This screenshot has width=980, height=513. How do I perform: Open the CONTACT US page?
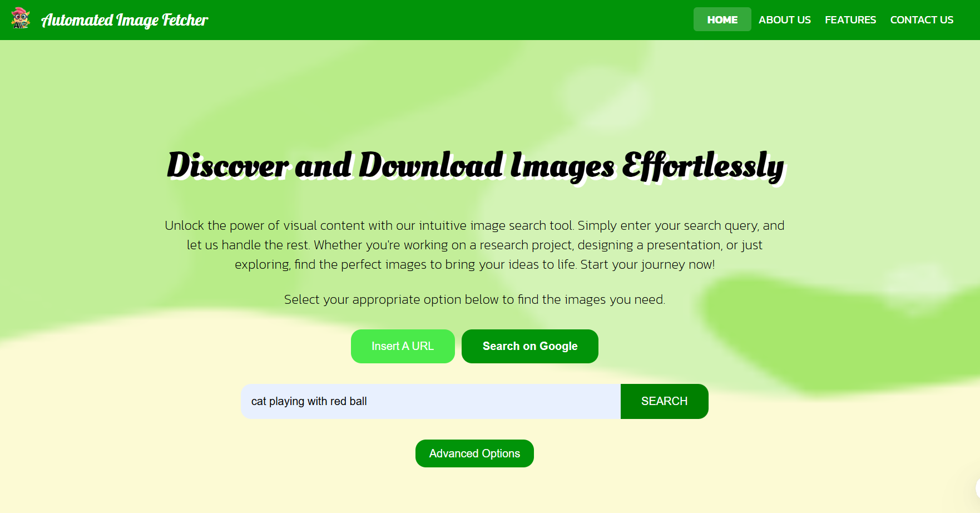pyautogui.click(x=922, y=19)
